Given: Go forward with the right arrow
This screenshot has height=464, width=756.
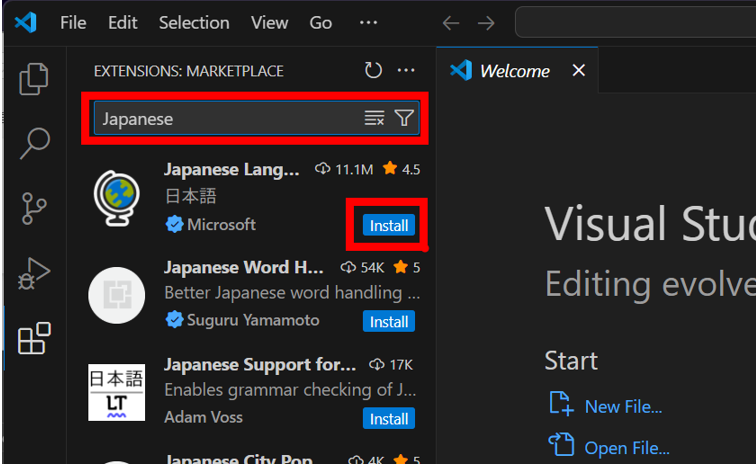Looking at the screenshot, I should 486,23.
